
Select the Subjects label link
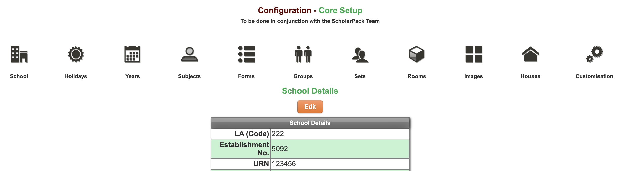pos(190,76)
